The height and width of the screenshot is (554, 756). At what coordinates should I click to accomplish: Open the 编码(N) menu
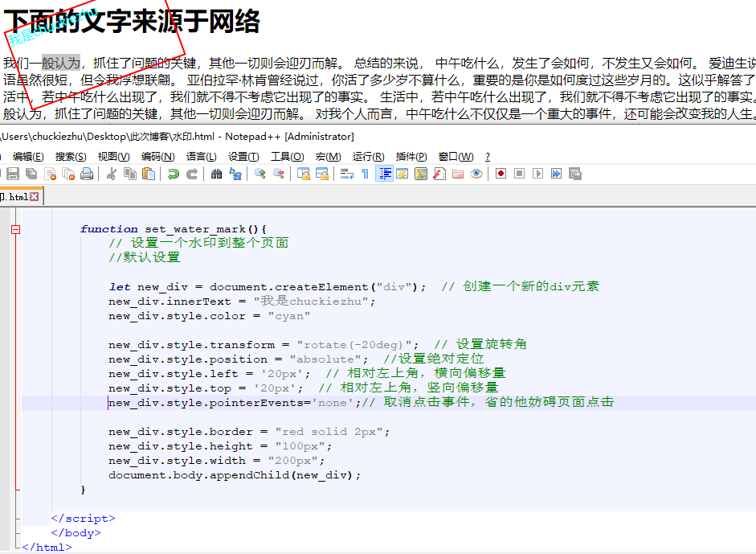[157, 157]
